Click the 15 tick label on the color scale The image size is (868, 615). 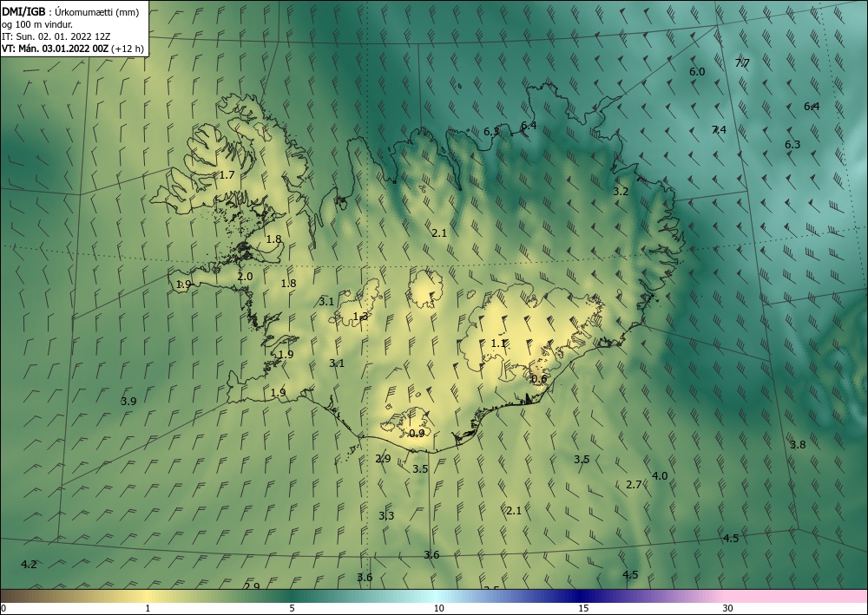pos(583,609)
